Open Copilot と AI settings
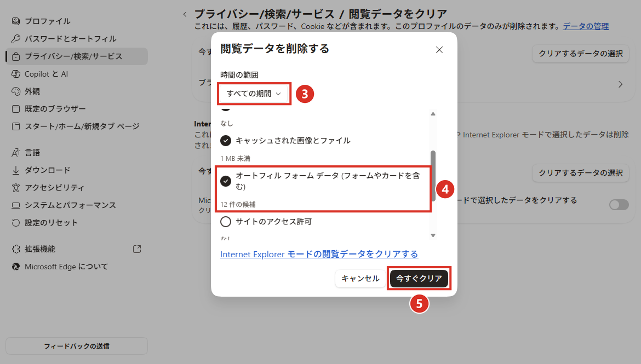The image size is (641, 364). click(77, 73)
